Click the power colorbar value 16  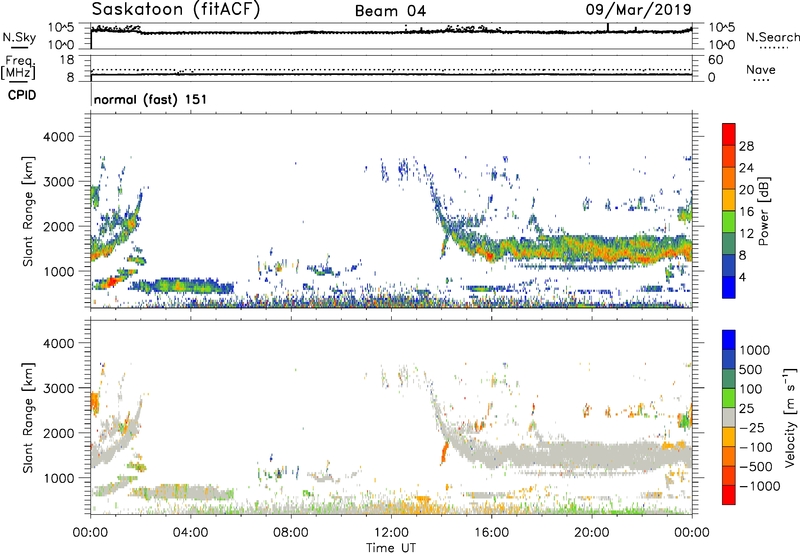click(746, 212)
